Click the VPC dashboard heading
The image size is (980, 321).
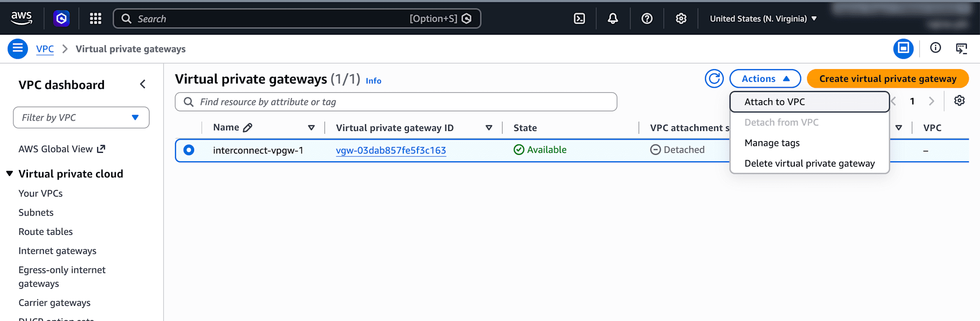pos(62,85)
